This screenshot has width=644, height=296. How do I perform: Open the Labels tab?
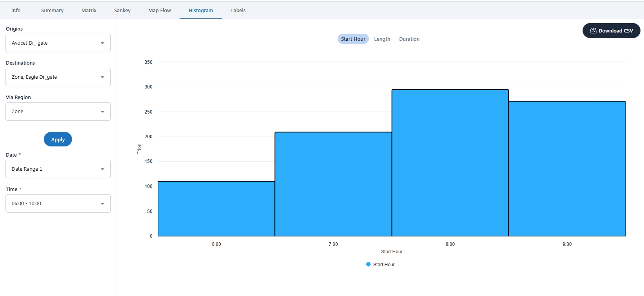238,10
